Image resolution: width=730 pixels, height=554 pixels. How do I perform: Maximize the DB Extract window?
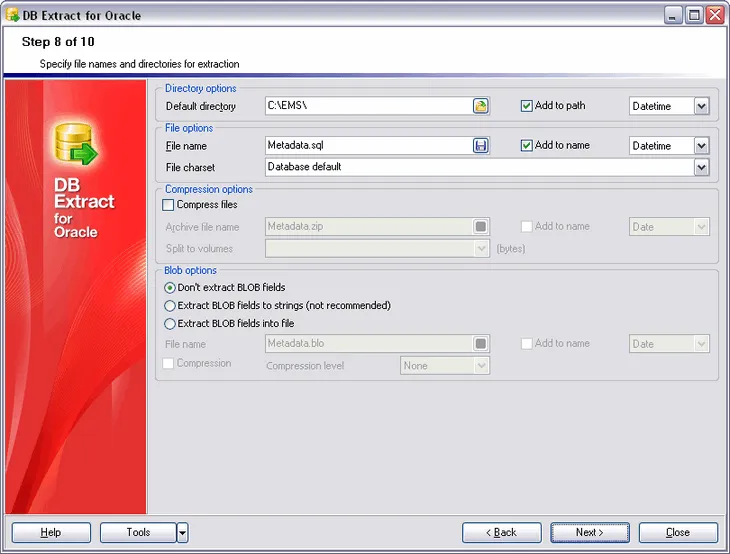click(694, 15)
